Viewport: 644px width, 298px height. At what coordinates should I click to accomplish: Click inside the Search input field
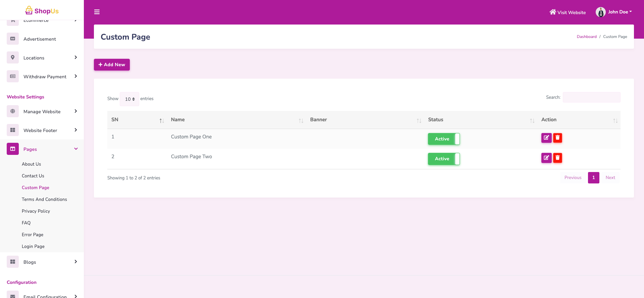[x=591, y=97]
